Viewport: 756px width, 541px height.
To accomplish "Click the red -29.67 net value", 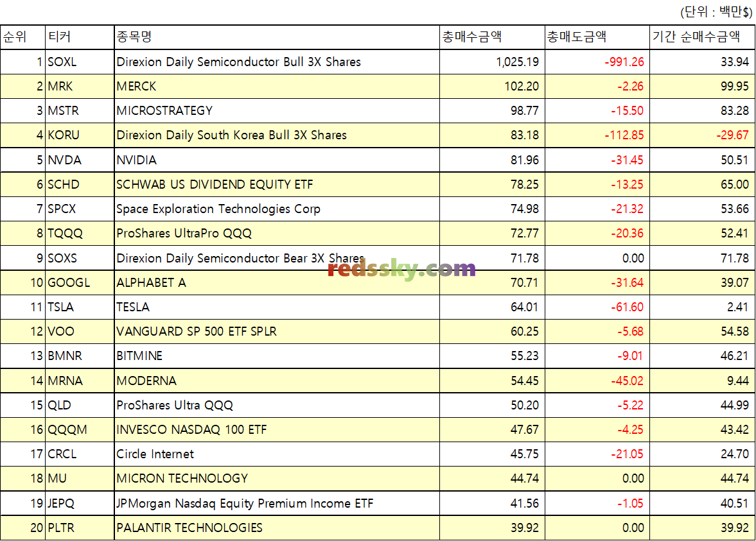I will tap(732, 135).
